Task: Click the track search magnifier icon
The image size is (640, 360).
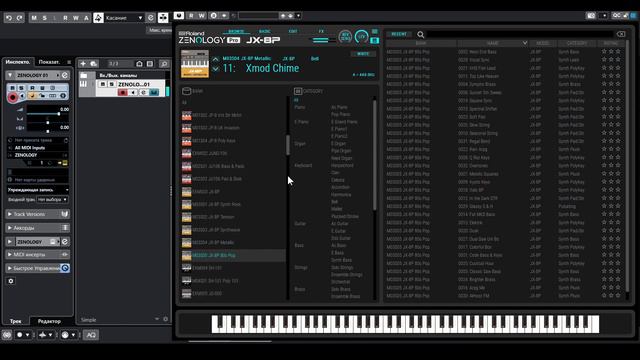Action: (164, 64)
